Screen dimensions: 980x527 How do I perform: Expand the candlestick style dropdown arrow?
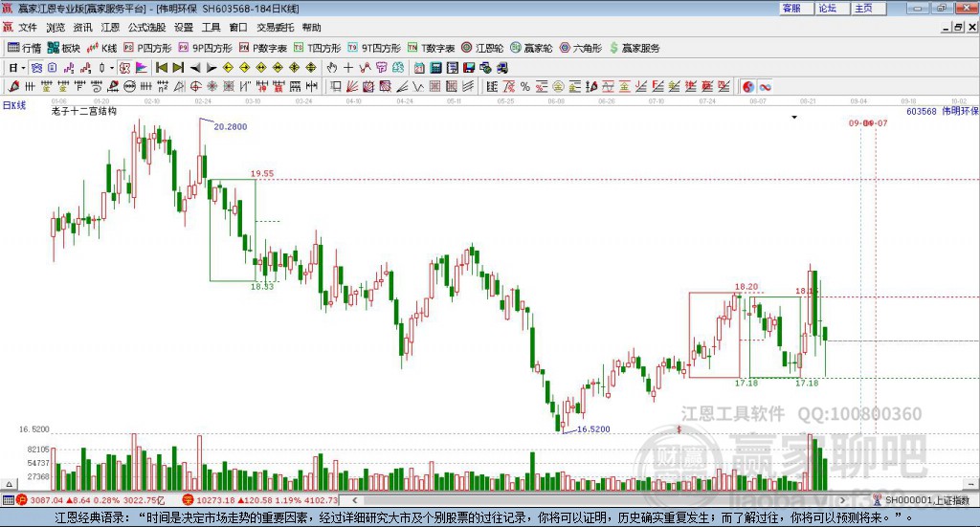[112, 68]
